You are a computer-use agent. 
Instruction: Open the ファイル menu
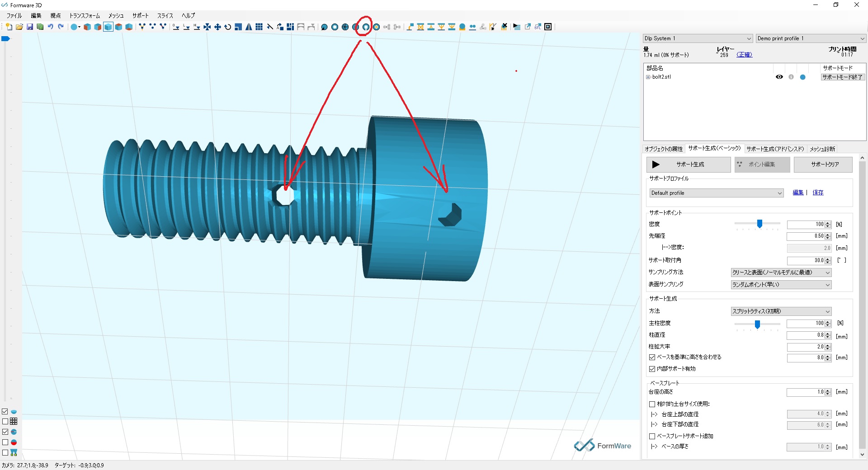(14, 16)
